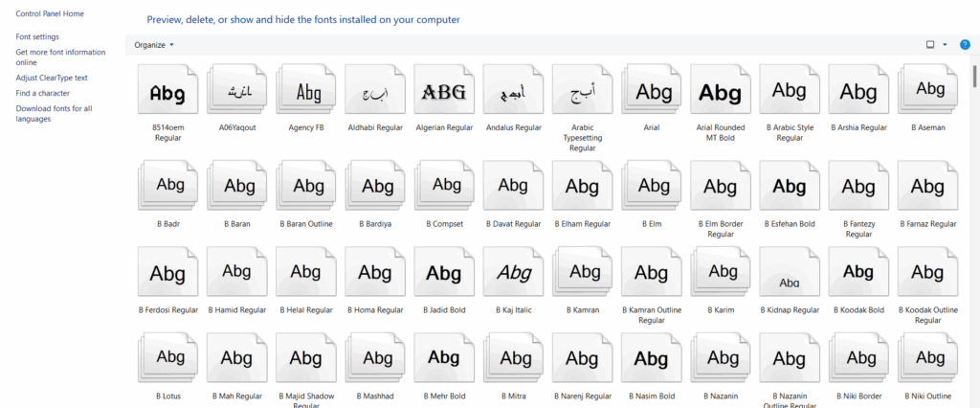Image resolution: width=980 pixels, height=408 pixels.
Task: Select the B Homa Regular font icon
Action: 375,272
